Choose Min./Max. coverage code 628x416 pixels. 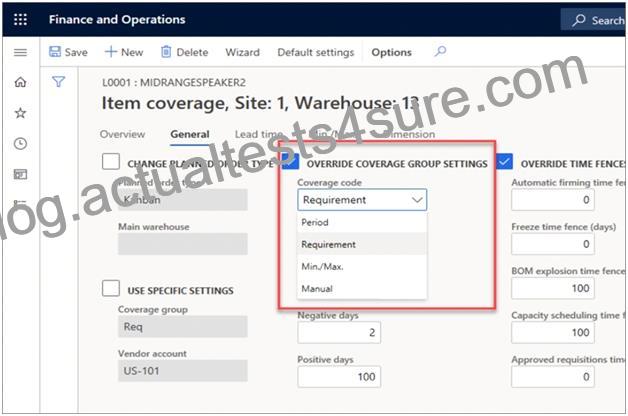point(362,266)
